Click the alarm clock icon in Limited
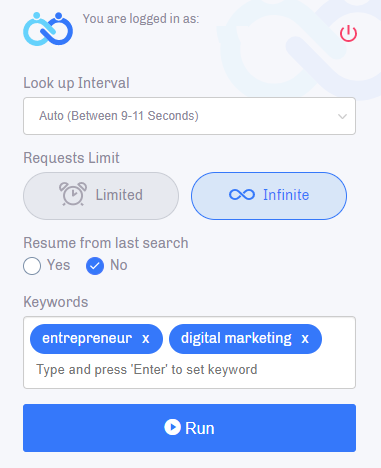381x468 pixels. (x=73, y=194)
